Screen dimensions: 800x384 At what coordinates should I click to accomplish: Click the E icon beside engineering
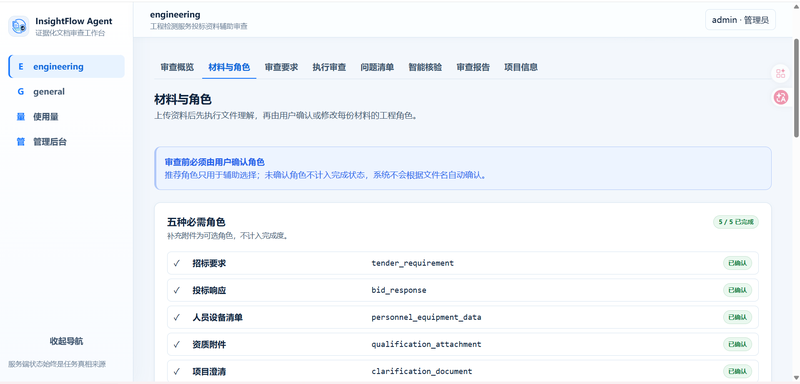click(x=20, y=66)
